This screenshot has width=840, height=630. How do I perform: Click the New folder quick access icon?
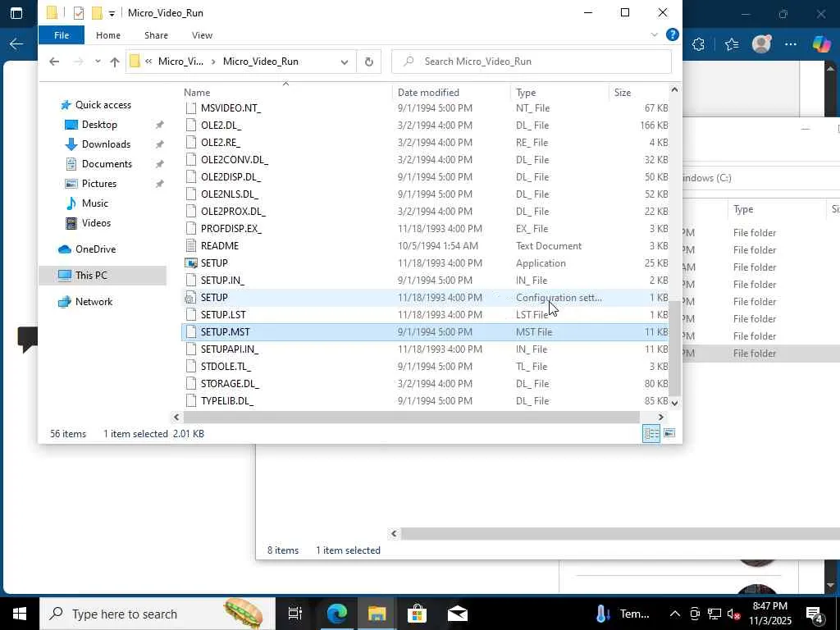[x=97, y=13]
